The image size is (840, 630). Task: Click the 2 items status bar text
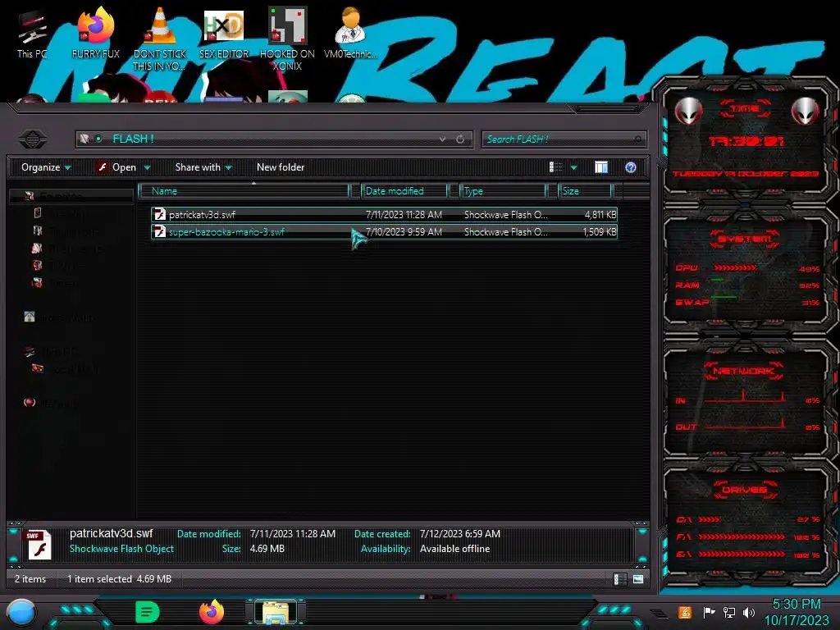point(30,578)
